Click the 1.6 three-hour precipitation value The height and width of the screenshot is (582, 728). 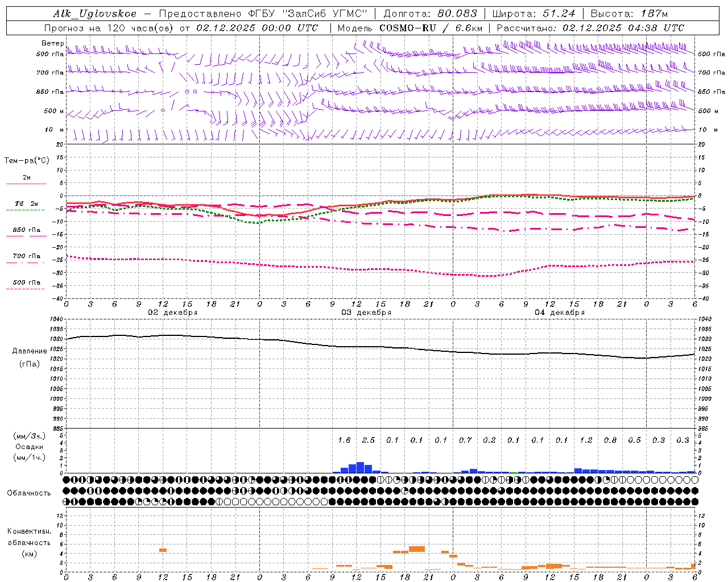344,440
